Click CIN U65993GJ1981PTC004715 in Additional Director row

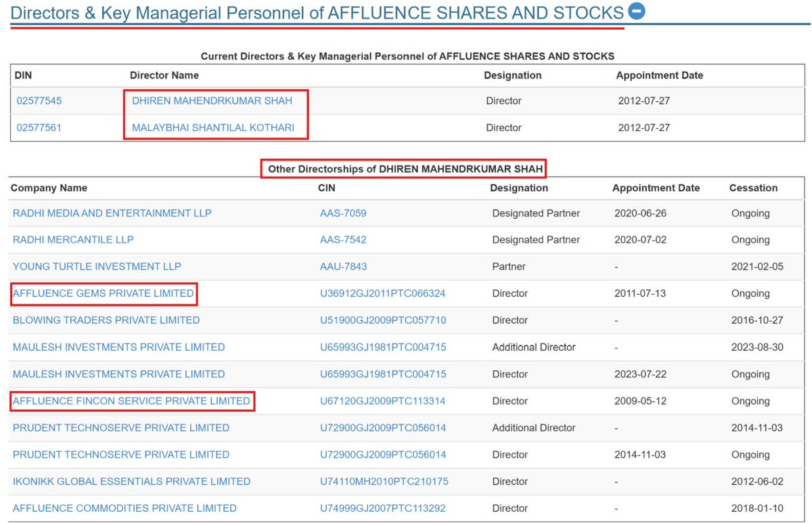pyautogui.click(x=382, y=348)
